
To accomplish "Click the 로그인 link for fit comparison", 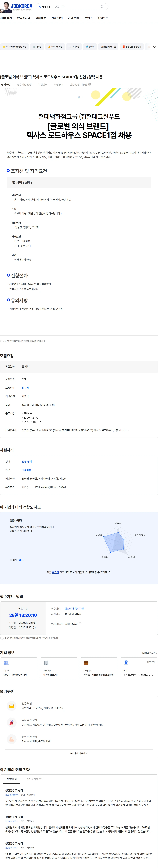I will tap(55, 572).
